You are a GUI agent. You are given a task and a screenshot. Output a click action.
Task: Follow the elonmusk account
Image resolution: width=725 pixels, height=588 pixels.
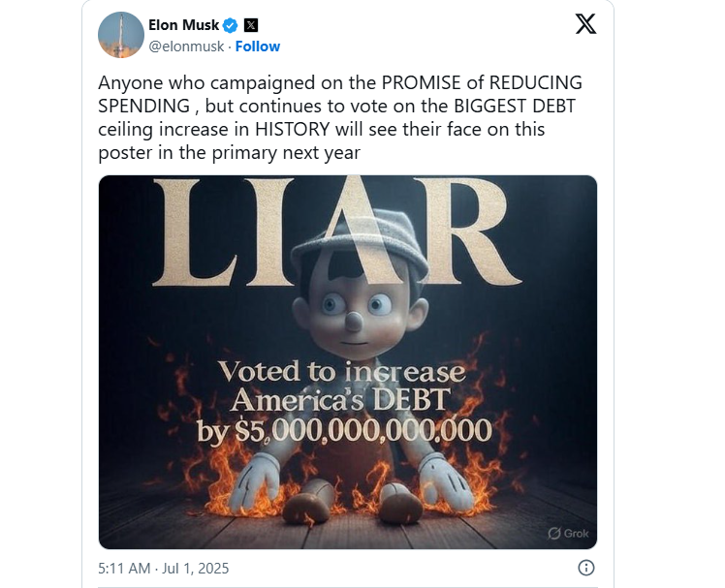(x=258, y=46)
